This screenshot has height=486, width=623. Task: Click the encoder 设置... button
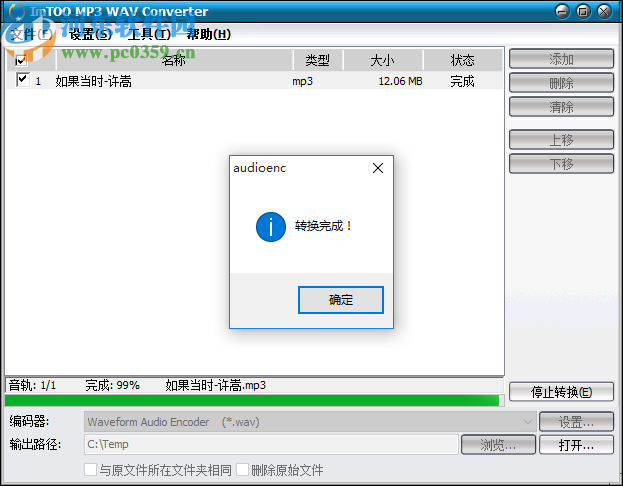pyautogui.click(x=576, y=422)
